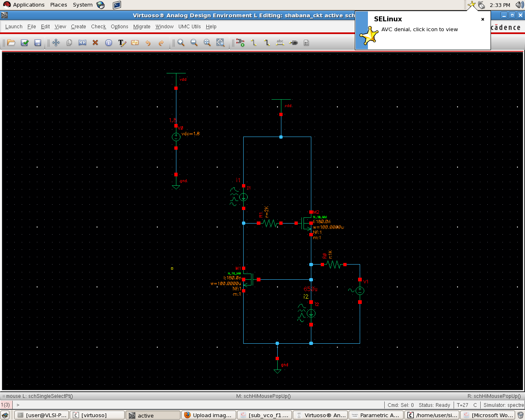This screenshot has height=420, width=525.
Task: Switch to the user@VLSI-P terminal taskbar item
Action: point(42,415)
